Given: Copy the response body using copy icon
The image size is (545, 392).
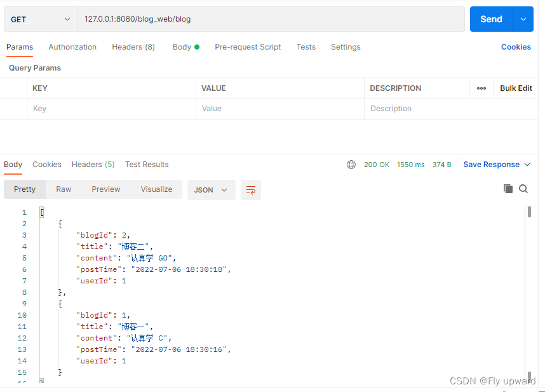Looking at the screenshot, I should pos(508,189).
